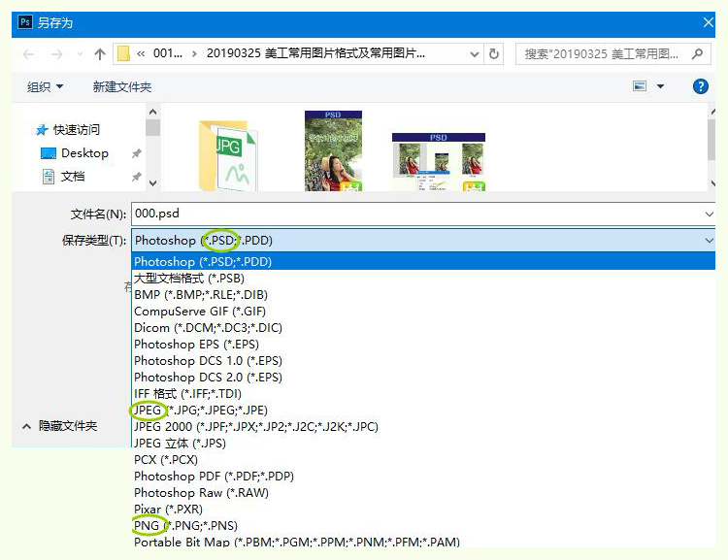Click the search magnifier icon
728x560 pixels.
[697, 54]
